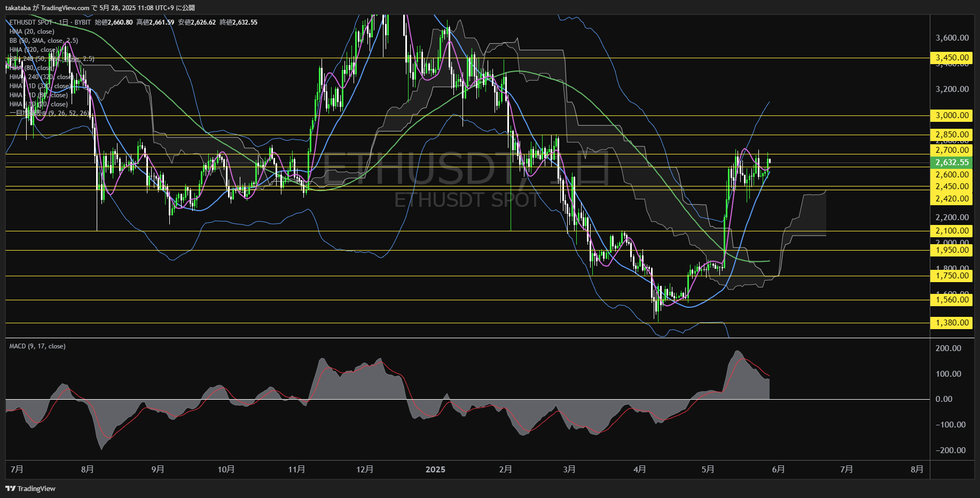This screenshot has height=498, width=980.
Task: Select the HMA 240 (320, close) legend entry
Action: (41, 77)
